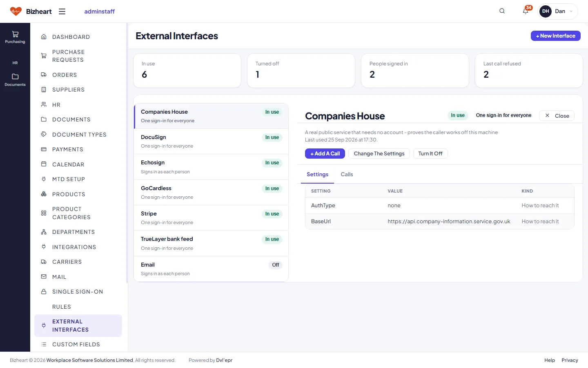Click the Bizheart heart logo
588x368 pixels.
(x=16, y=11)
